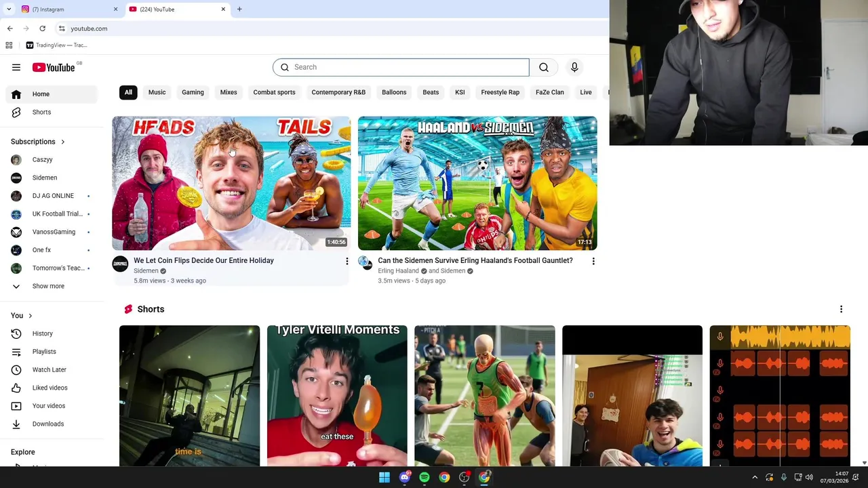Viewport: 868px width, 488px height.
Task: Reload the page with the refresh icon
Action: 42,28
